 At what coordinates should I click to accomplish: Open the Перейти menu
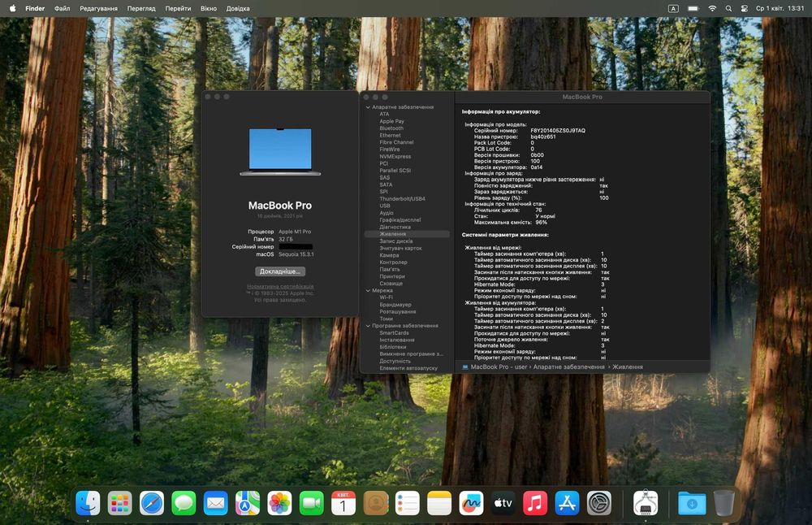(x=178, y=8)
